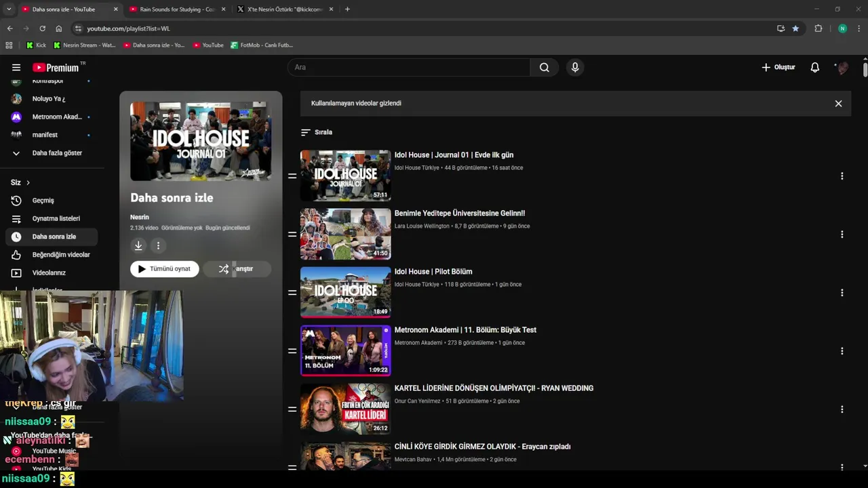Screen dimensions: 868x488
Task: Open the notifications bell
Action: 815,67
